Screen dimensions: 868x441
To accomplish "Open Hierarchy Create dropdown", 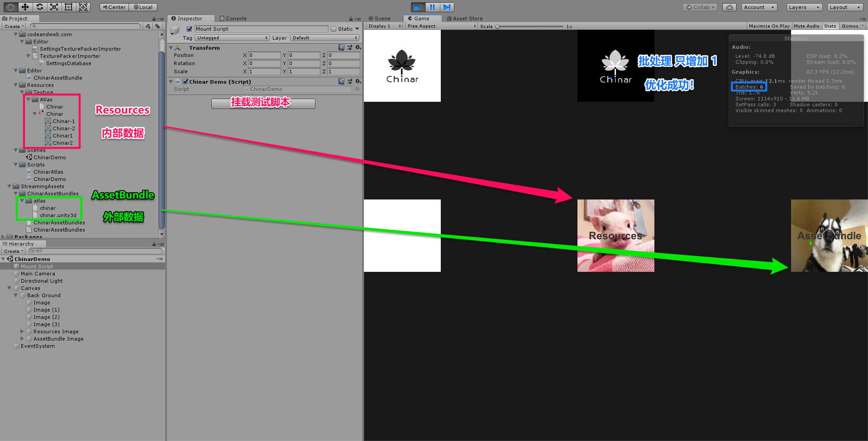I will click(x=14, y=251).
